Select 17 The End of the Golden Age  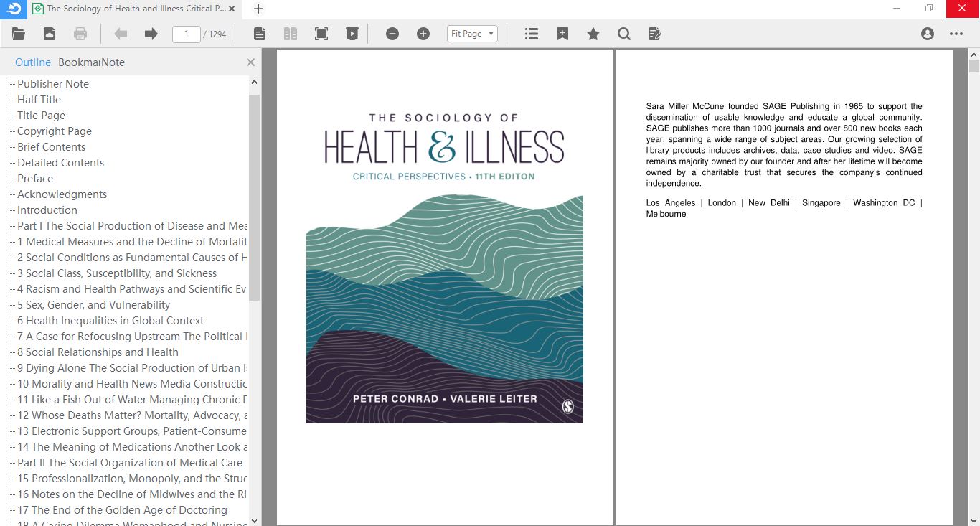coord(122,510)
